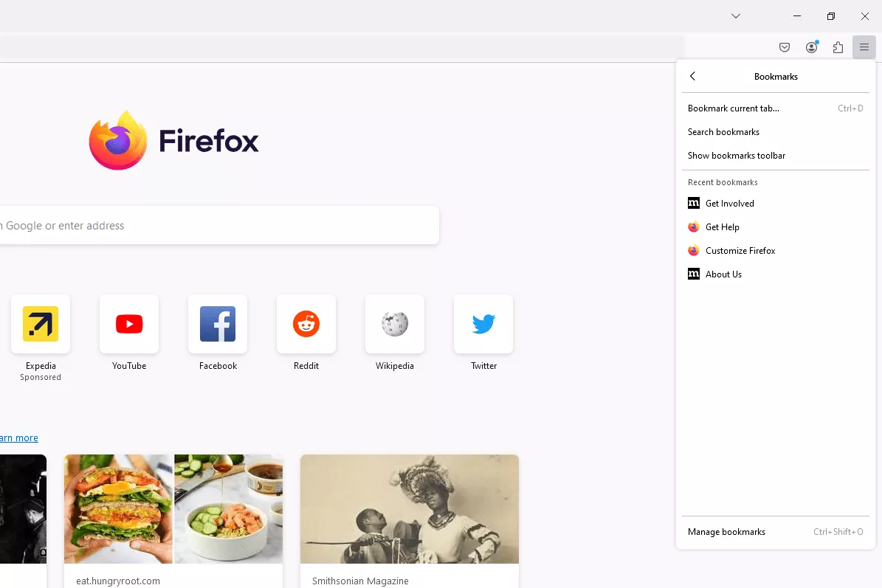The image size is (882, 588).
Task: Open the sponsored Expedia shortcut tile
Action: click(x=41, y=325)
